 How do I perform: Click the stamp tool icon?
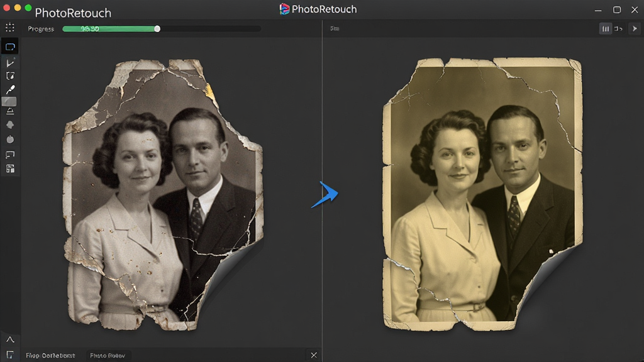(x=10, y=111)
